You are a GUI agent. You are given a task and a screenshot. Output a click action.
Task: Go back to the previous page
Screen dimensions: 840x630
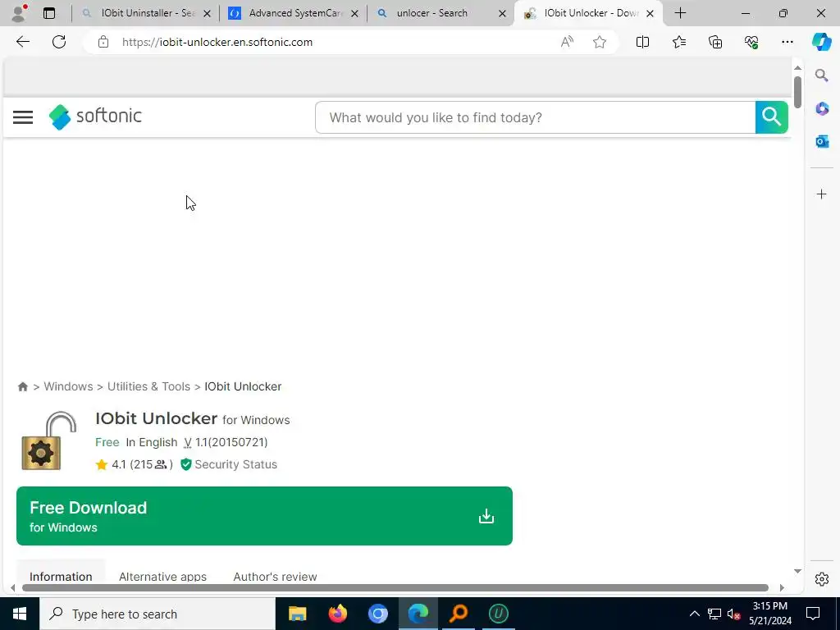tap(23, 42)
